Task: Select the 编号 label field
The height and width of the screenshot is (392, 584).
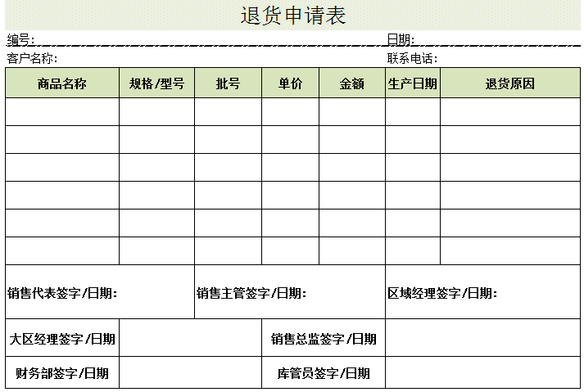Action: [x=20, y=39]
